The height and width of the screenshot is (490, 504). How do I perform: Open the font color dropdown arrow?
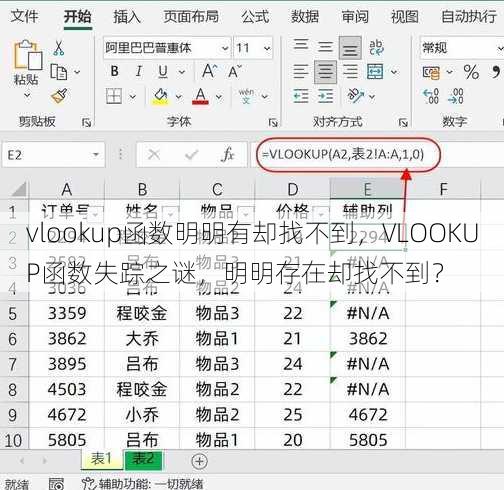point(219,97)
